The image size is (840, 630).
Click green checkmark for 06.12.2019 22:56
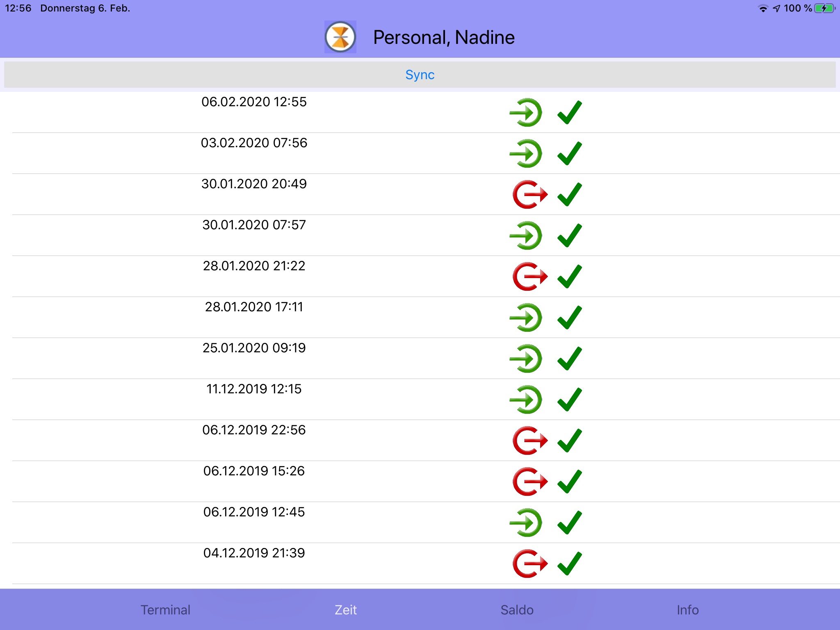point(570,441)
